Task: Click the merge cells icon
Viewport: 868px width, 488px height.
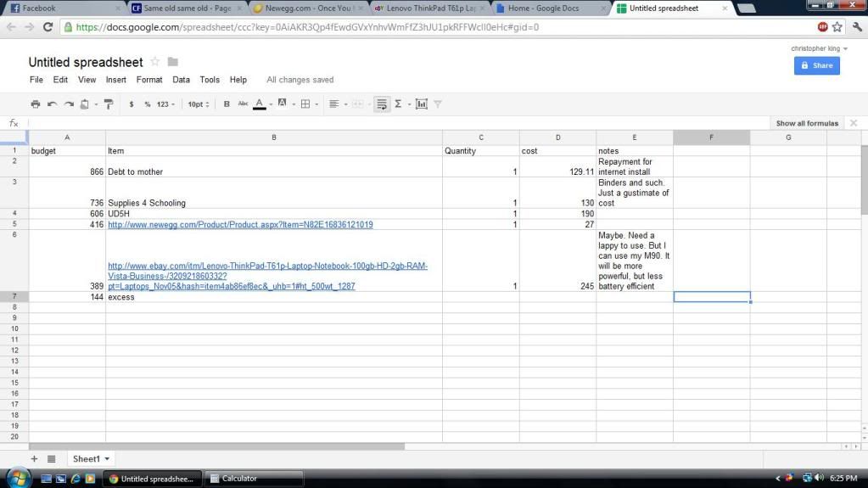Action: (357, 104)
